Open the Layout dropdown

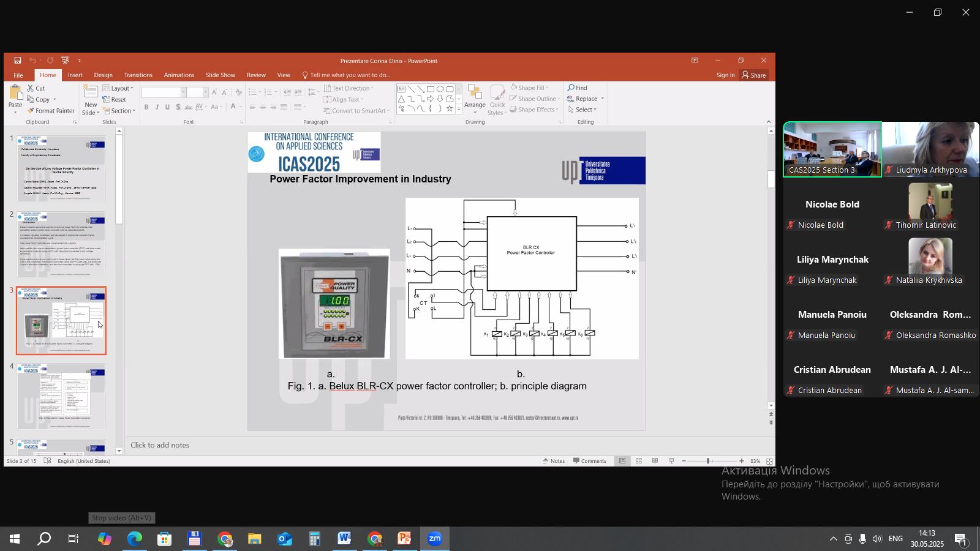pos(118,88)
